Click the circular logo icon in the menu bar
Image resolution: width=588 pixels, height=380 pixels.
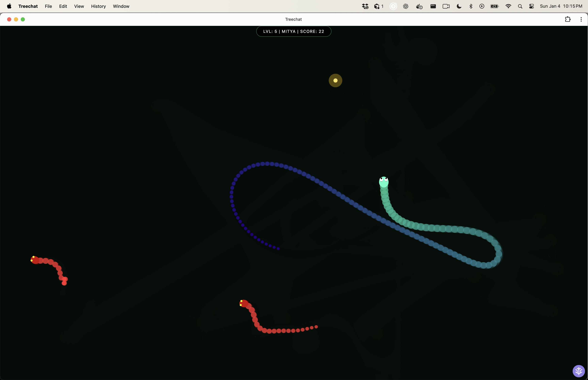pyautogui.click(x=393, y=6)
